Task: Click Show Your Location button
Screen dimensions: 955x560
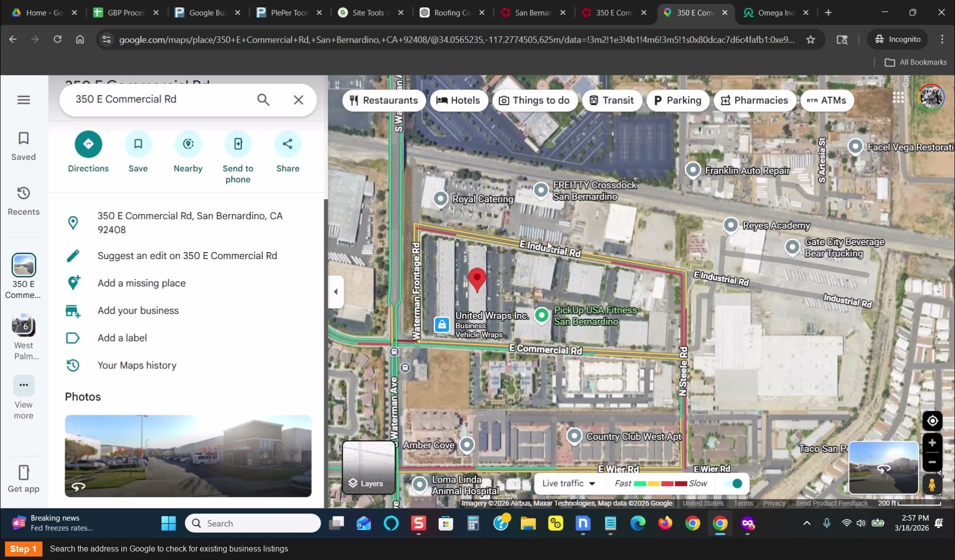Action: [x=932, y=421]
